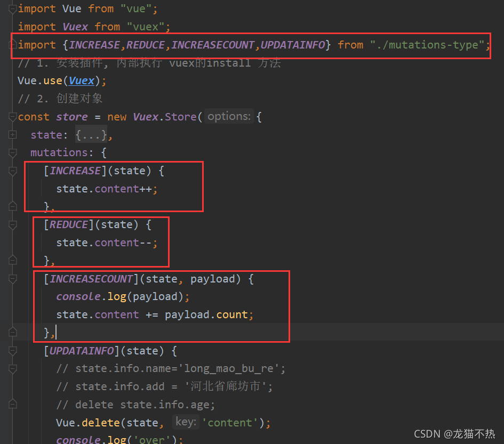Click 'Vuex' identifier in 'import Vuex from'
Image resolution: width=504 pixels, height=444 pixels.
pyautogui.click(x=75, y=27)
